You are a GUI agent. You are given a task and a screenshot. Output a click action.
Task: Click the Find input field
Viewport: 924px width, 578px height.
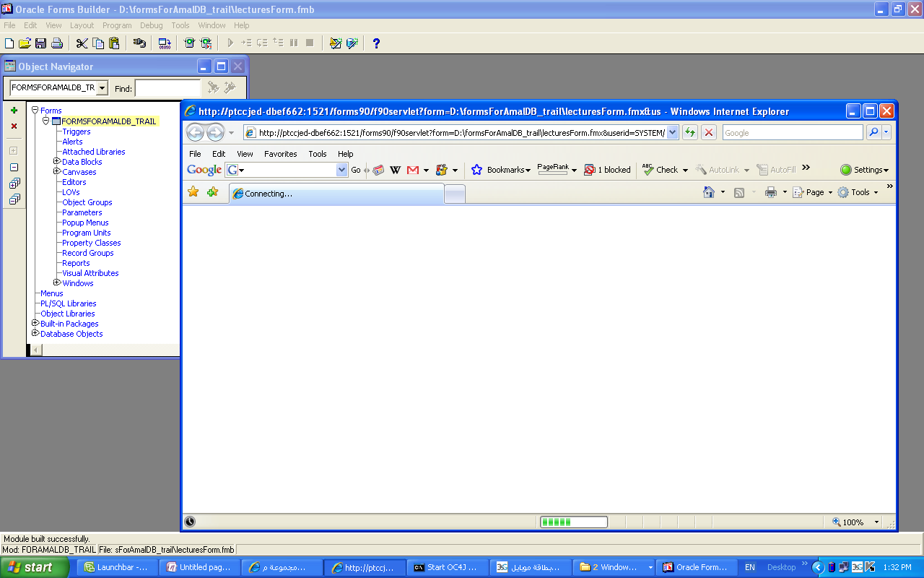(x=167, y=88)
